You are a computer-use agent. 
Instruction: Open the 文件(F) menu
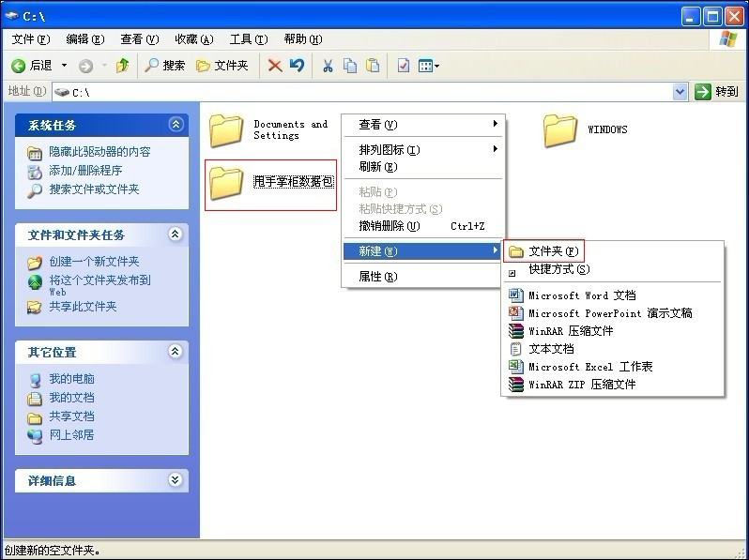coord(31,39)
